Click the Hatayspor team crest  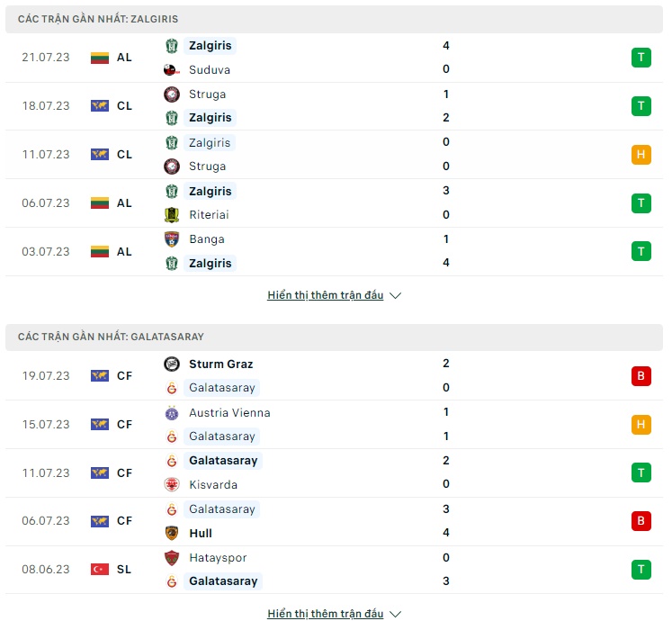[x=172, y=558]
